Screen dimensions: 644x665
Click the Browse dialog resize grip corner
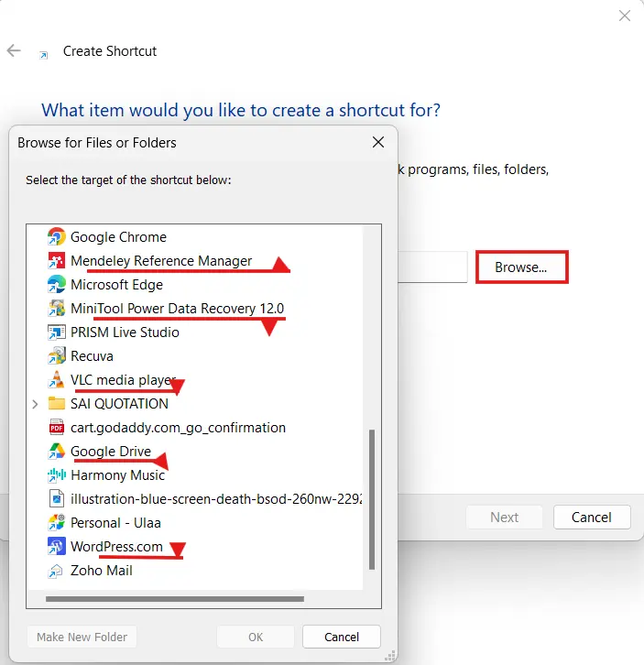pos(390,656)
